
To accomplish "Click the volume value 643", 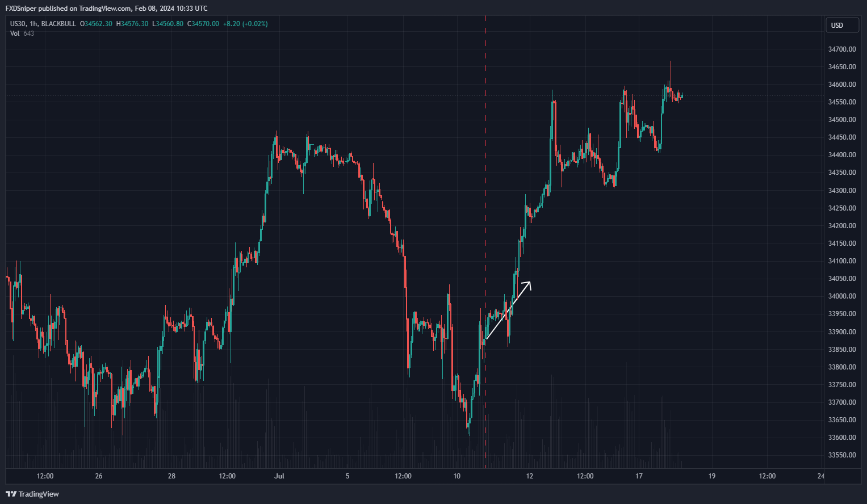I will 29,33.
